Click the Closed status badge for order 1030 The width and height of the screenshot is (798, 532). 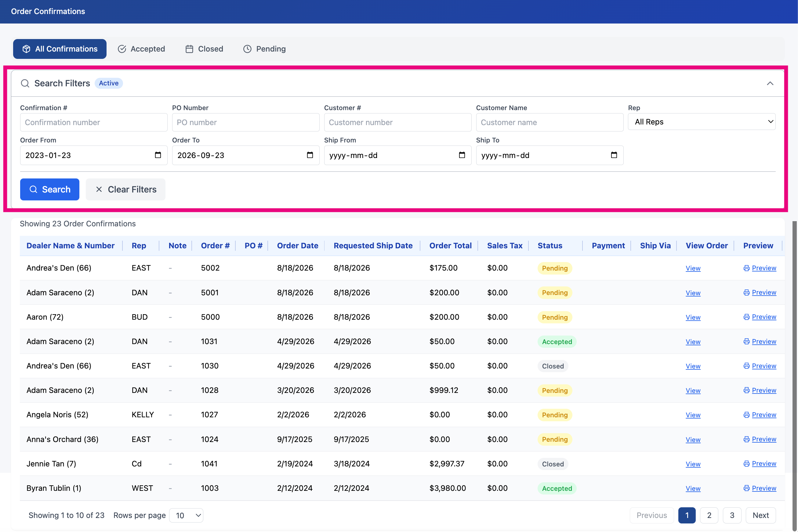click(x=553, y=366)
